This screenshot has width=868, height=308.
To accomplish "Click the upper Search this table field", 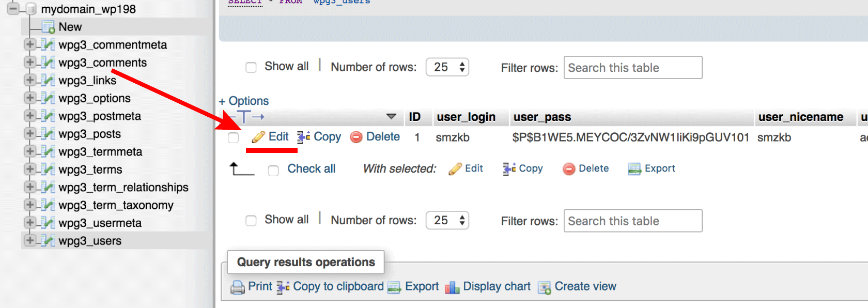I will (633, 68).
